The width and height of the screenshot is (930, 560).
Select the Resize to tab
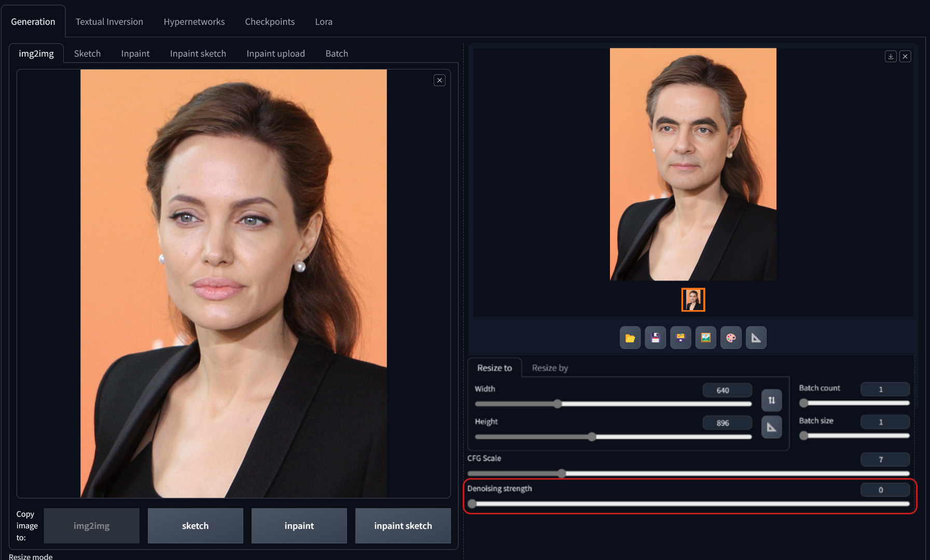pos(494,368)
